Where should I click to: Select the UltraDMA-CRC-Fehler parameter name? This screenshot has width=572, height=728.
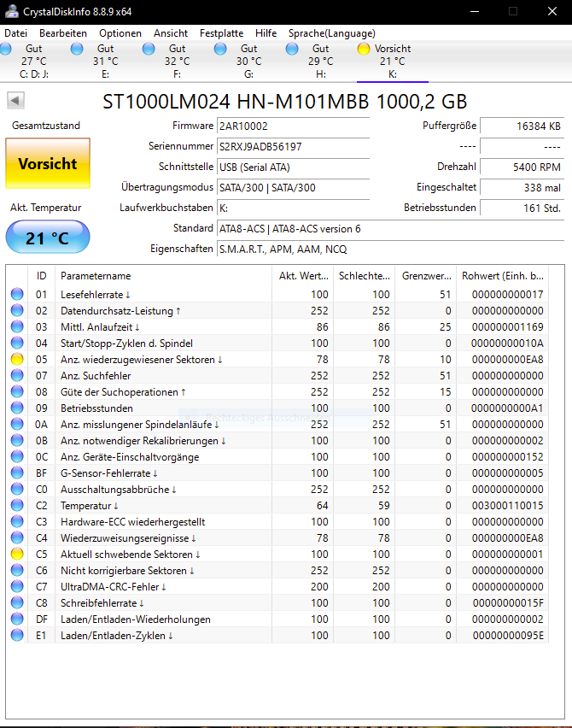coord(114,587)
